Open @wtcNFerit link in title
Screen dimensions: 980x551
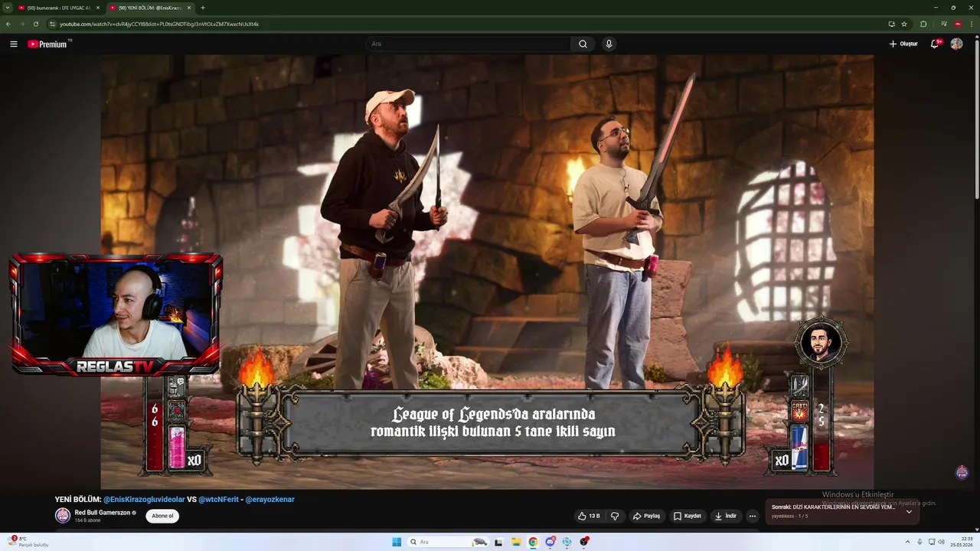pyautogui.click(x=217, y=499)
